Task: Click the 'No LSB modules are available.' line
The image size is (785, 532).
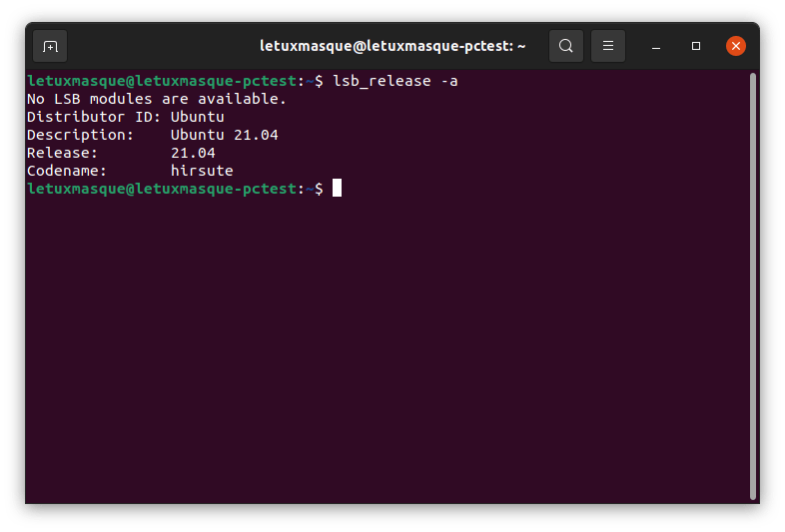Action: 157,99
